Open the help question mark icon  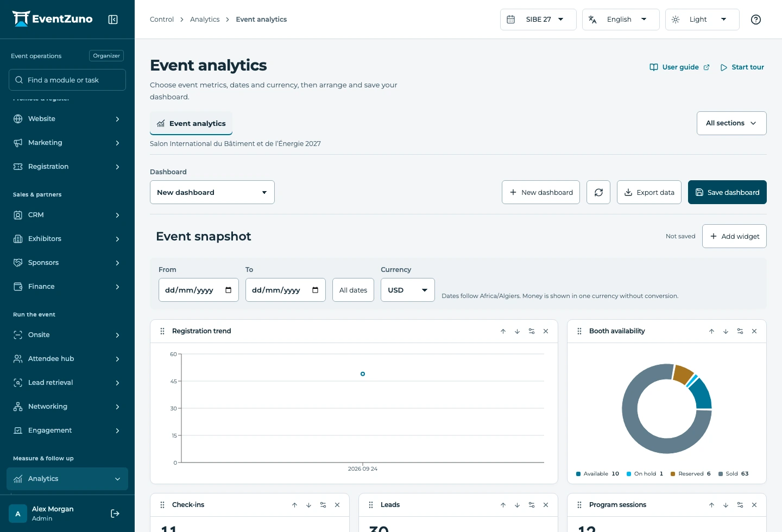pos(755,20)
